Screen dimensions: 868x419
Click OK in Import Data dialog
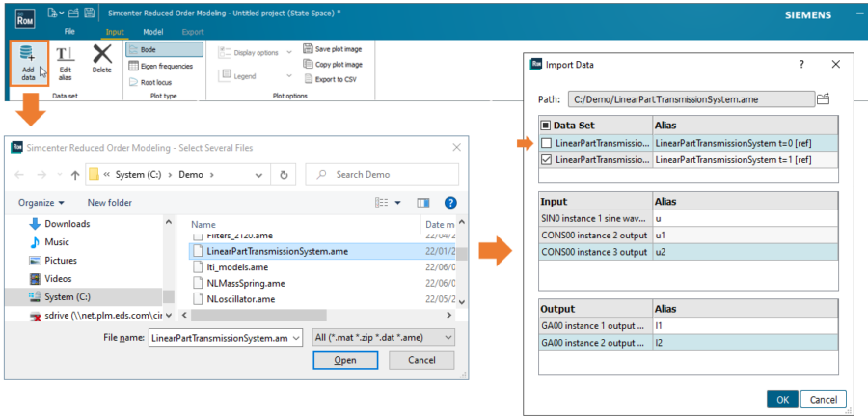(783, 400)
